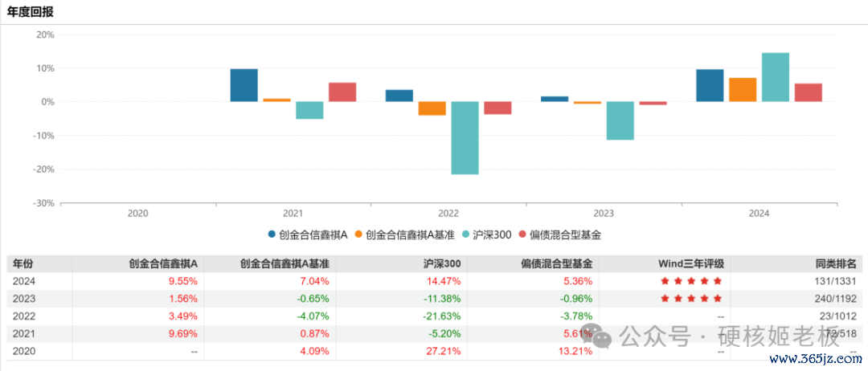Click the blue 创金合信鑫祺A legend dot
Screen dimensions: 868x371
tap(272, 235)
